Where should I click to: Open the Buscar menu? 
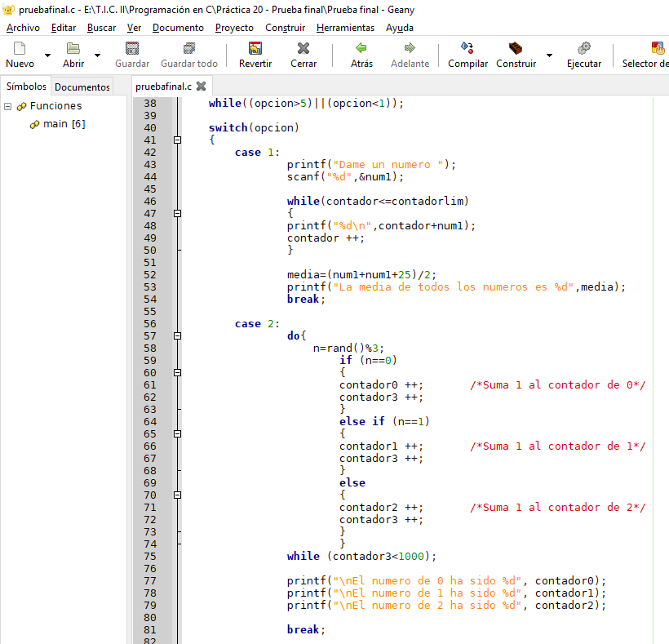101,28
